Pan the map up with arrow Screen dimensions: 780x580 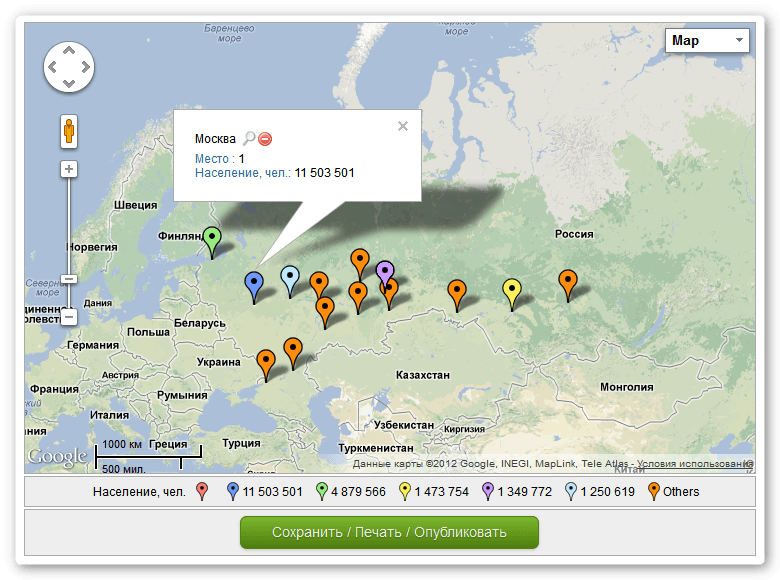point(68,49)
